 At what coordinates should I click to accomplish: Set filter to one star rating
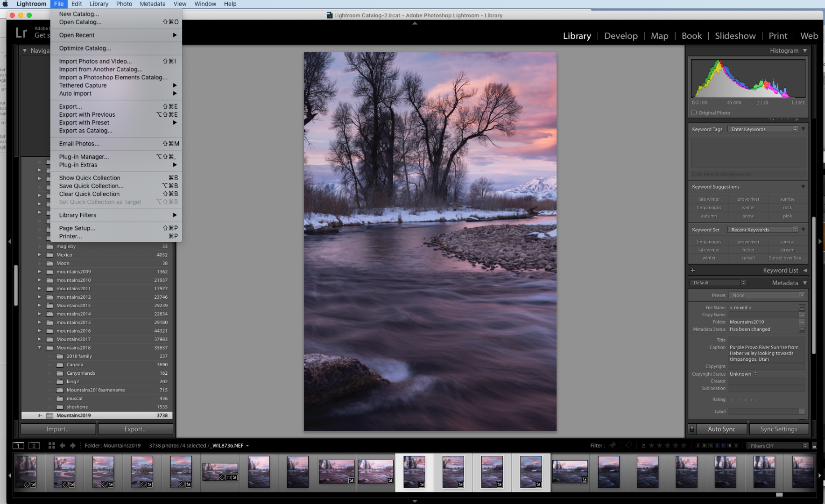652,446
